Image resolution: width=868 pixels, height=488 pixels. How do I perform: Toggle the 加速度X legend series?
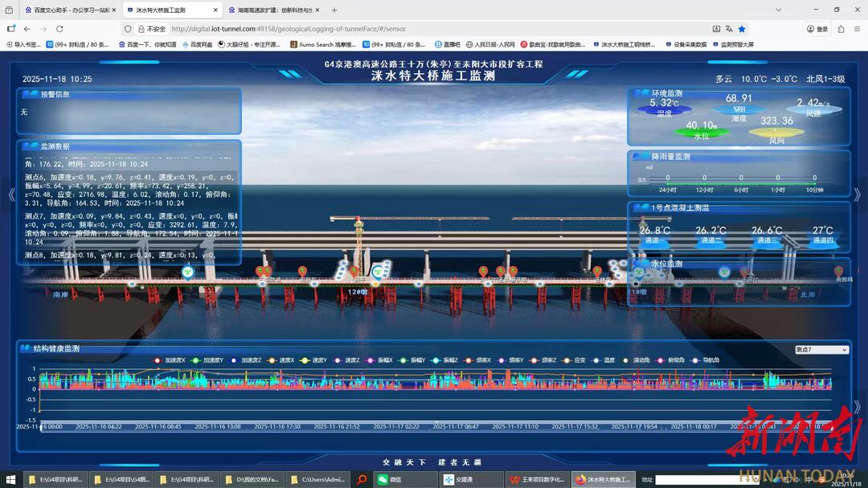(x=170, y=360)
